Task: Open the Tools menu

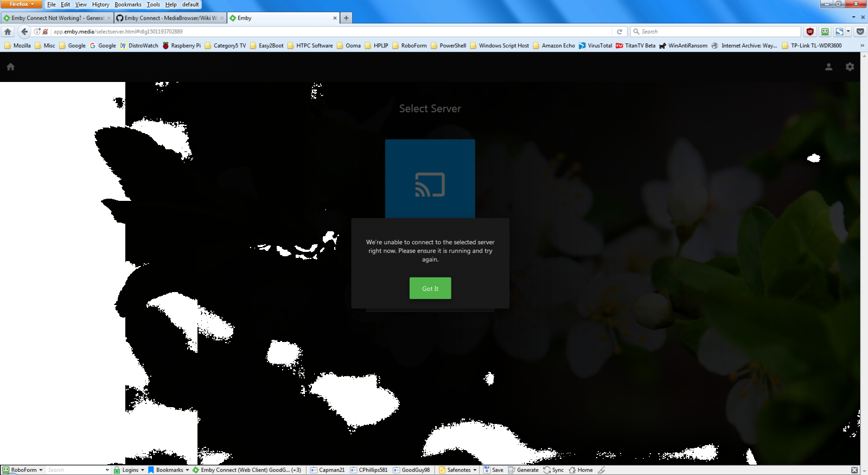Action: pyautogui.click(x=154, y=4)
